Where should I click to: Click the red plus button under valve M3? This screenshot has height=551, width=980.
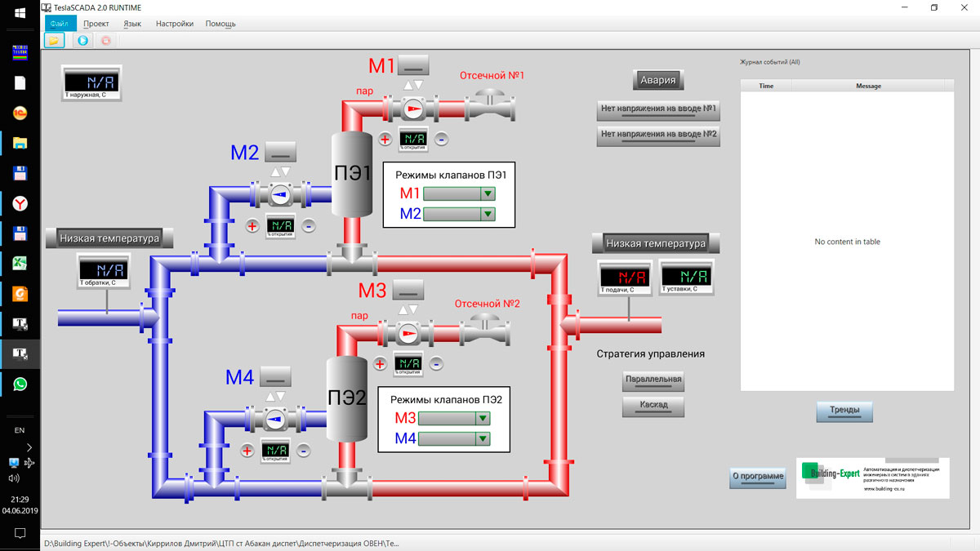coord(380,364)
